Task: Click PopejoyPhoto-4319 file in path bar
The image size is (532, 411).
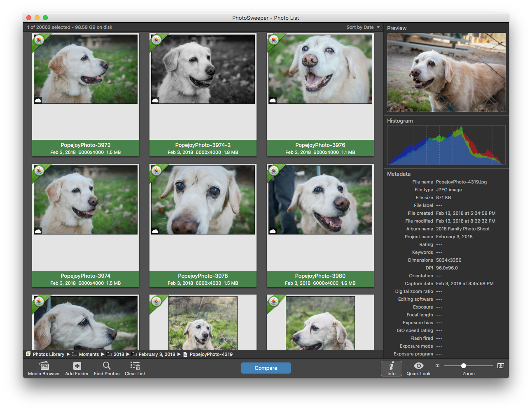Action: (211, 354)
